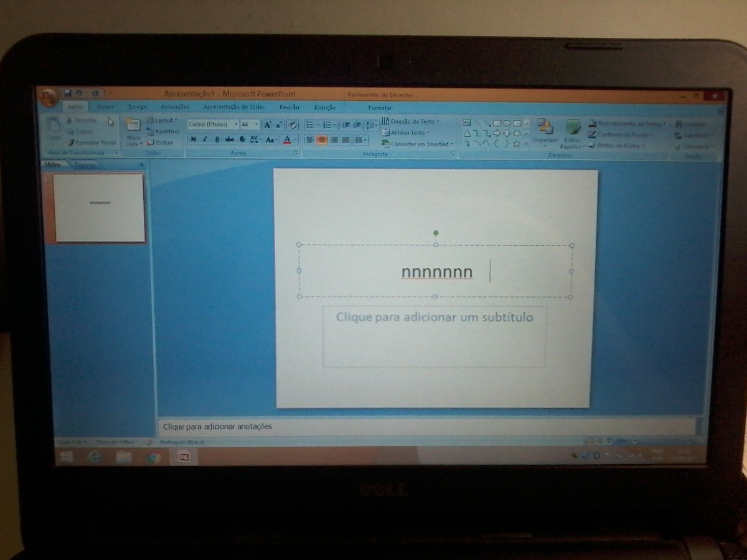Click the decrease list level icon

coord(346,124)
